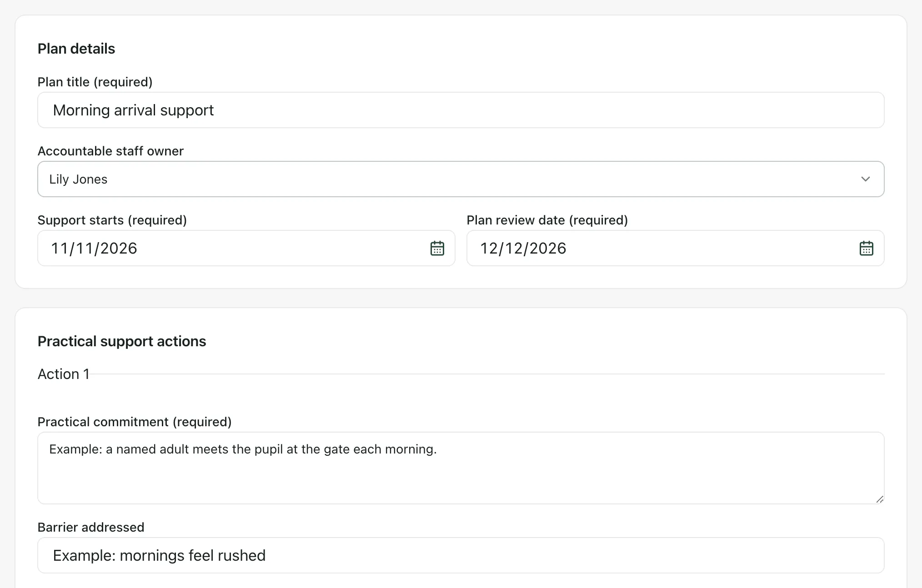Image resolution: width=922 pixels, height=588 pixels.
Task: Click the 'Plan title (required)' label
Action: [x=95, y=82]
